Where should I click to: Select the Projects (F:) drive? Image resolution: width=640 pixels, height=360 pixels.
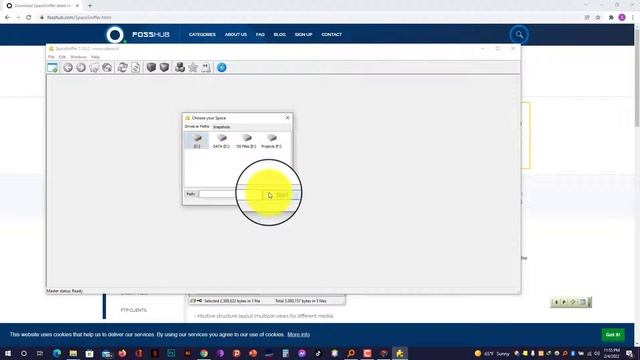click(x=271, y=141)
